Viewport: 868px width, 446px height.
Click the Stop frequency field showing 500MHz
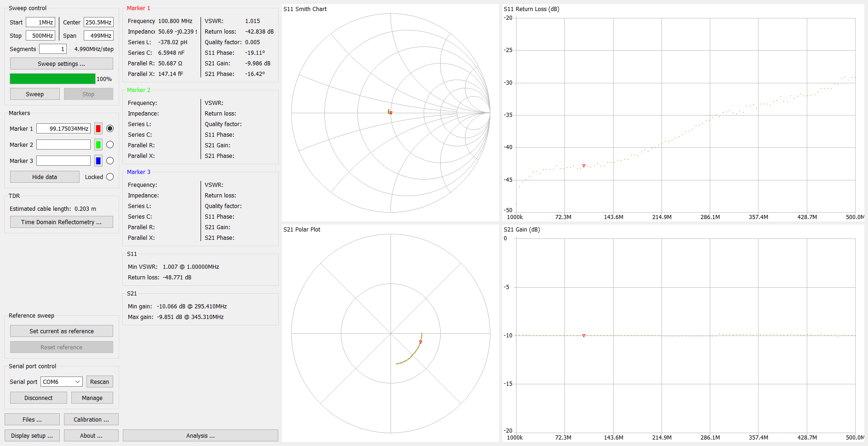[40, 35]
